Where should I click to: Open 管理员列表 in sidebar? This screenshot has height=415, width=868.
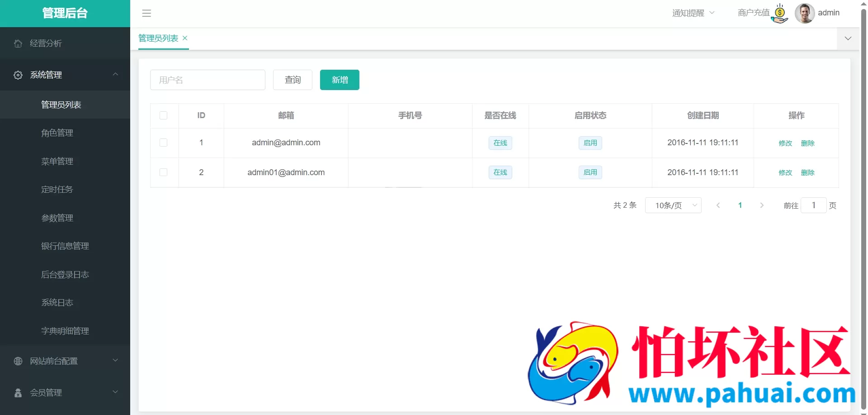[x=65, y=105]
